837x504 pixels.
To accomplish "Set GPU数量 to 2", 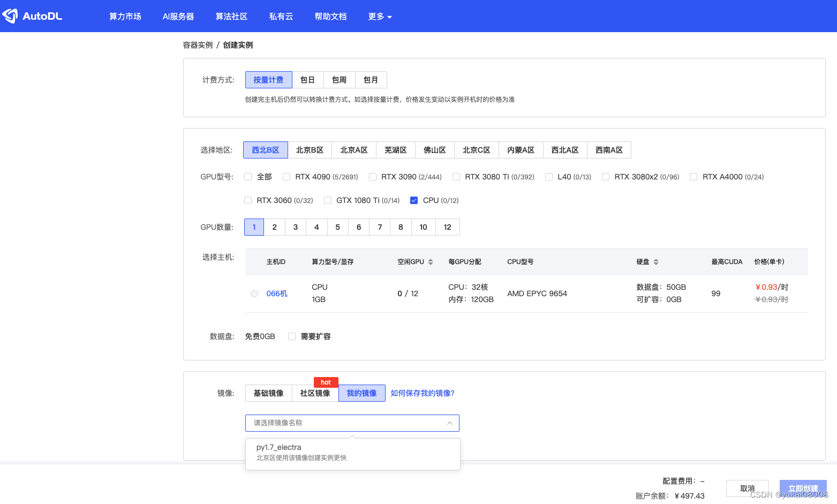I will point(275,227).
